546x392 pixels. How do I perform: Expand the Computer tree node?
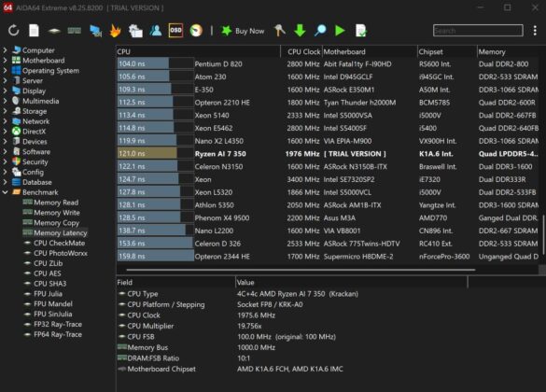6,50
